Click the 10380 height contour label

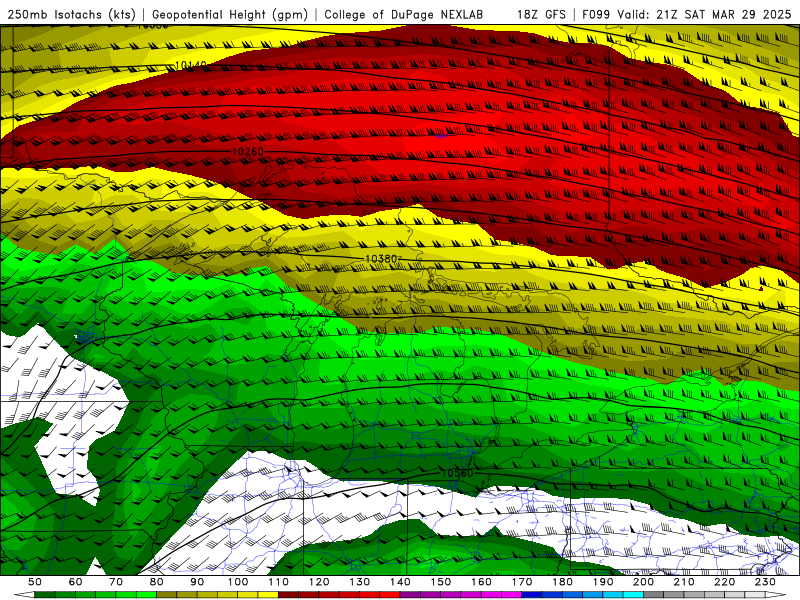[381, 259]
